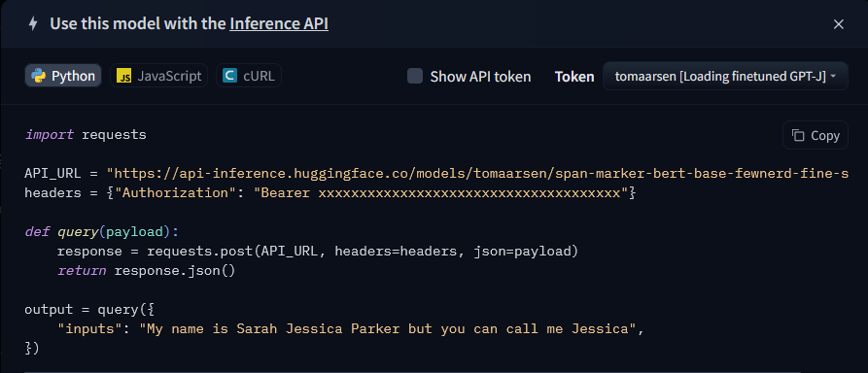The image size is (868, 373).
Task: Click the 'def query(payload)' code line
Action: (x=102, y=232)
